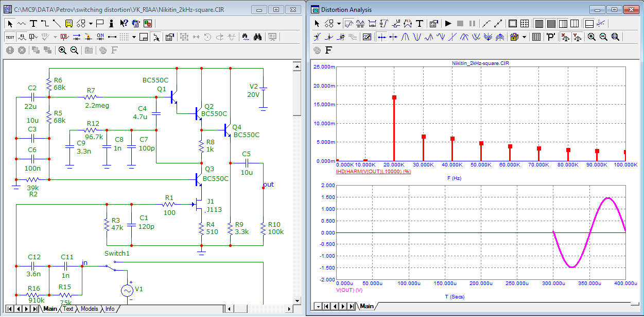The height and width of the screenshot is (317, 644).
Task: Click the Run analysis play button
Action: pyautogui.click(x=448, y=23)
